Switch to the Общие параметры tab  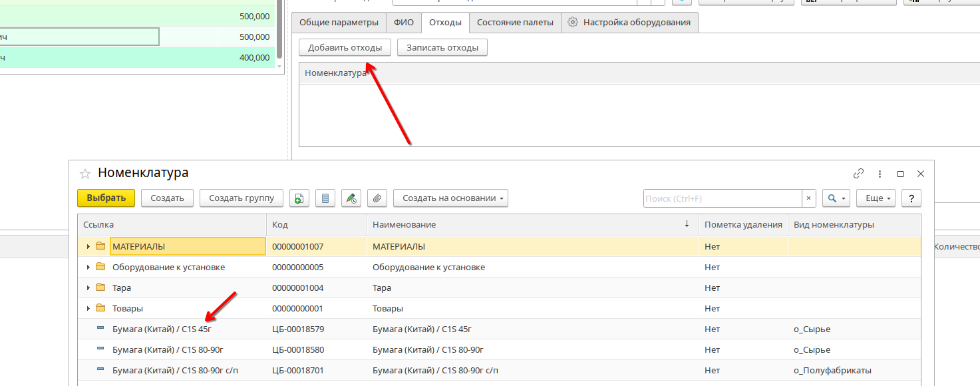pyautogui.click(x=339, y=23)
